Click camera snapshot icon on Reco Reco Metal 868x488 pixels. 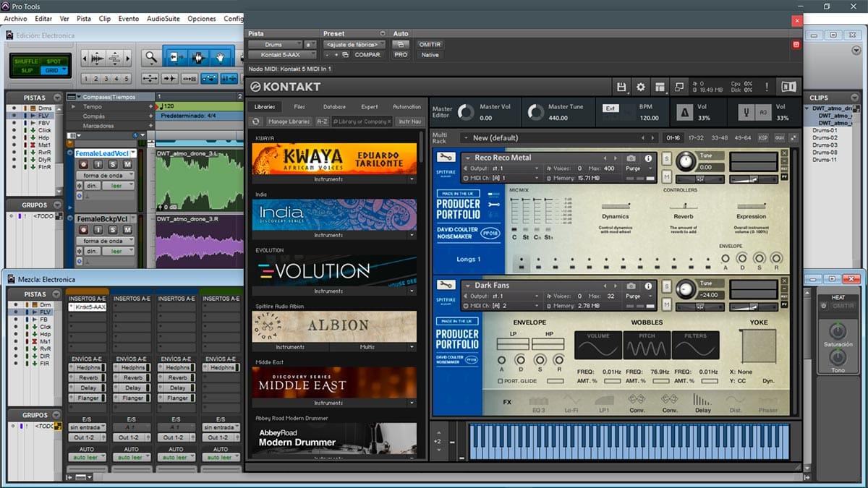631,158
